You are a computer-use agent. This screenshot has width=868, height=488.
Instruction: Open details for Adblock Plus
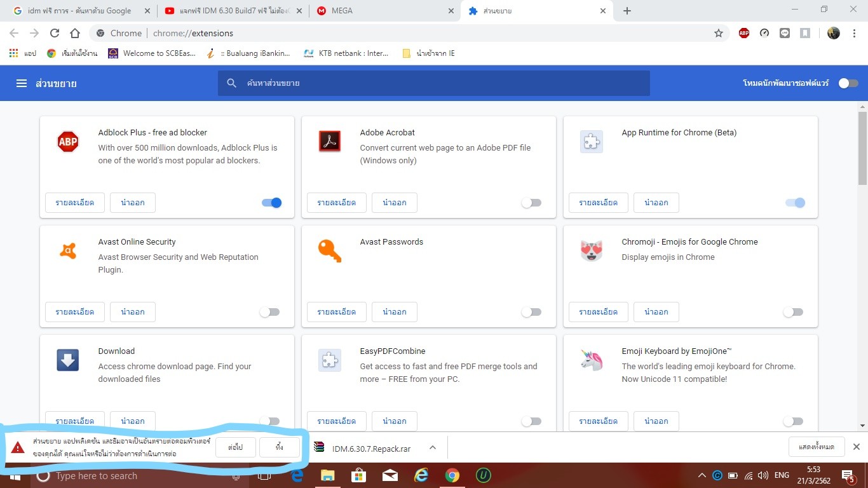tap(74, 203)
